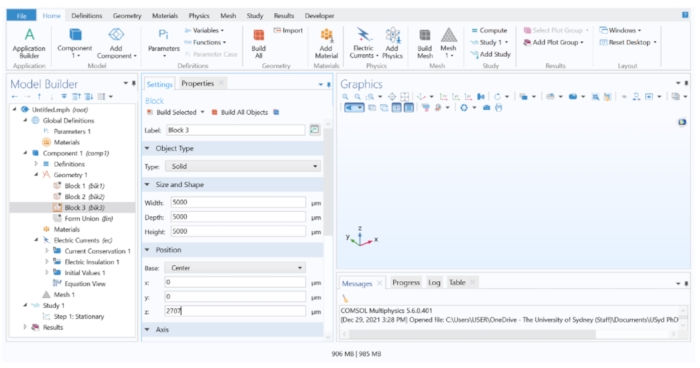Click the zoom extents graphics icon
700x368 pixels.
392,96
